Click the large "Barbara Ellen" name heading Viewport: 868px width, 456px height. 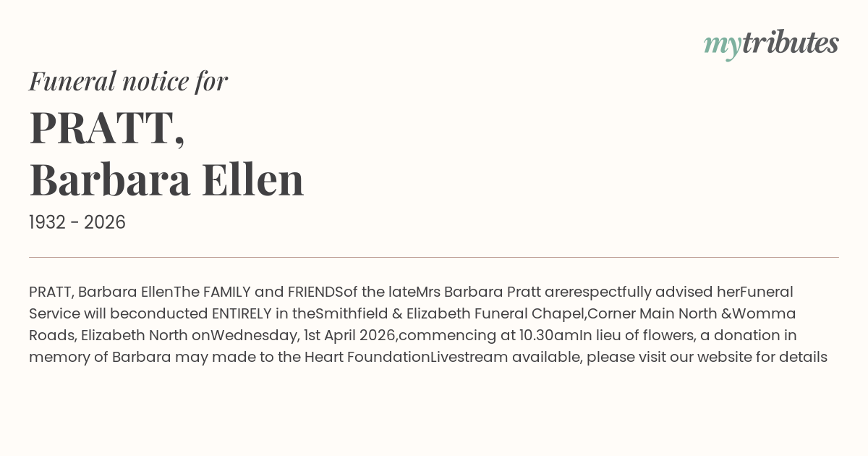coord(166,180)
